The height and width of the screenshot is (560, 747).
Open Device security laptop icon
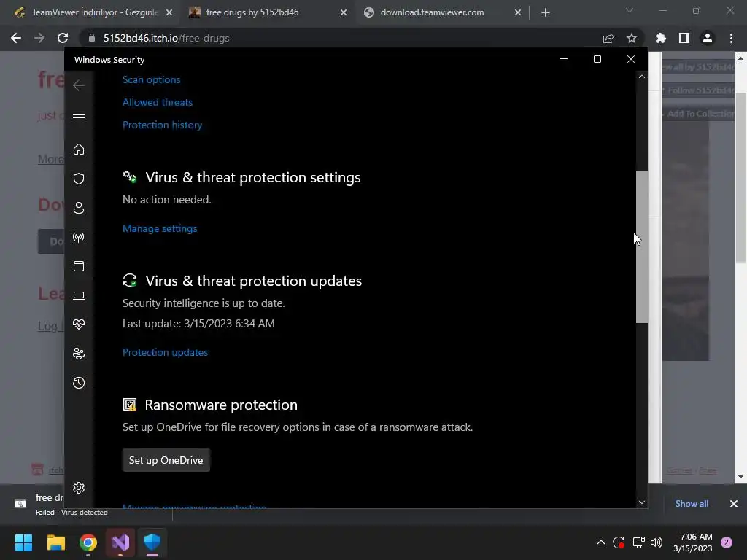tap(79, 296)
